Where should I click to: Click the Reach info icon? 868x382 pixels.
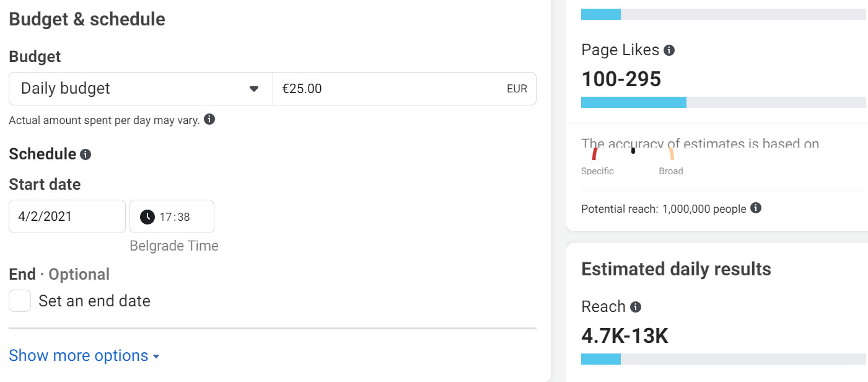636,307
